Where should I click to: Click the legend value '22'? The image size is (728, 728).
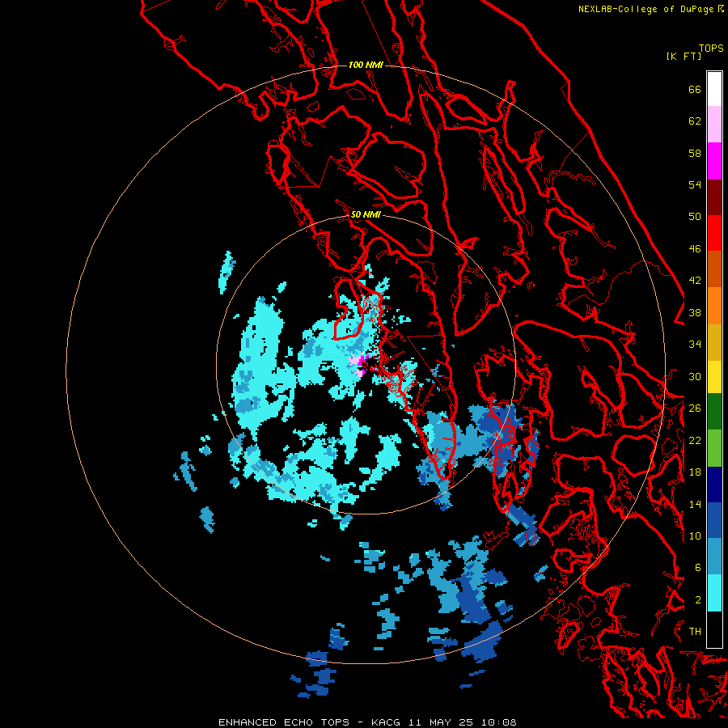click(695, 440)
